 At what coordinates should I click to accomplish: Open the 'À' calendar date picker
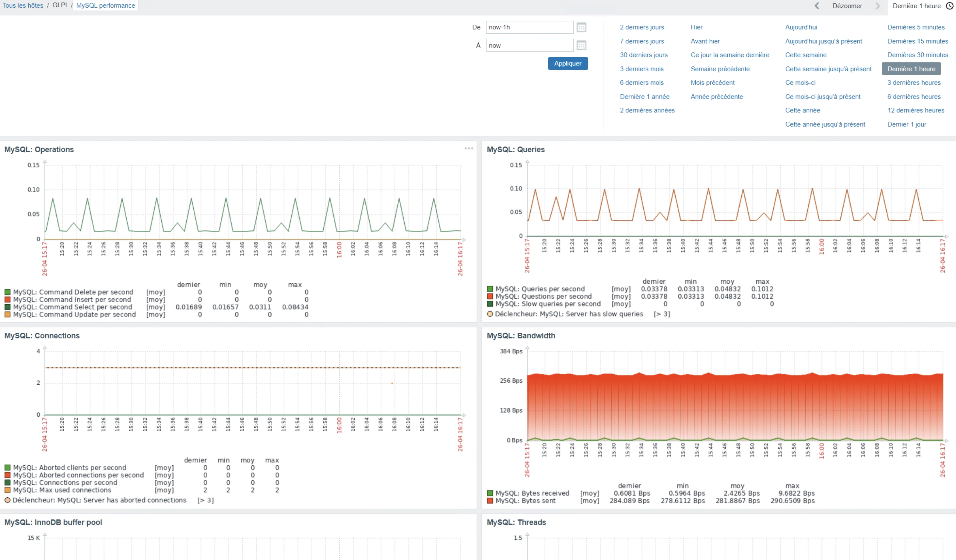581,45
